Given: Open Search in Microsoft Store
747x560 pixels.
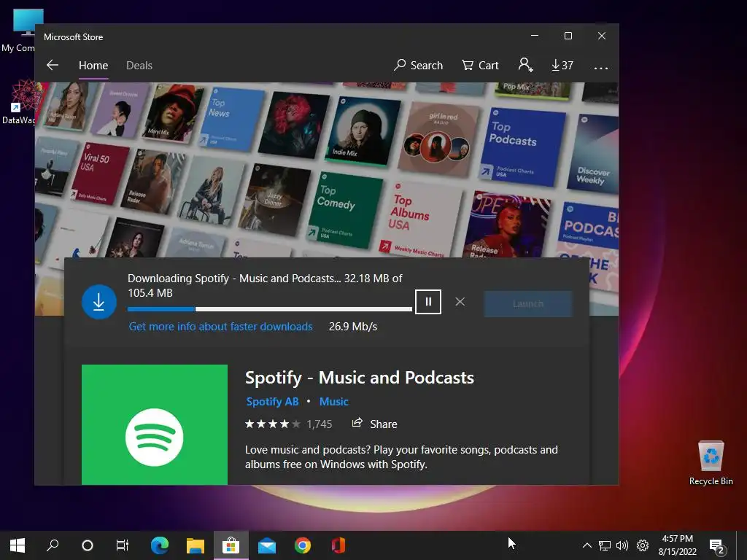Looking at the screenshot, I should [x=418, y=65].
